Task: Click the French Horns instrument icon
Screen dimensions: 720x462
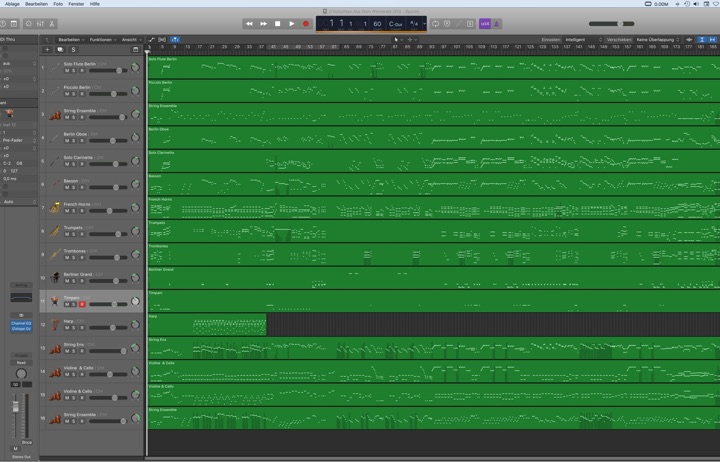Action: click(x=55, y=208)
